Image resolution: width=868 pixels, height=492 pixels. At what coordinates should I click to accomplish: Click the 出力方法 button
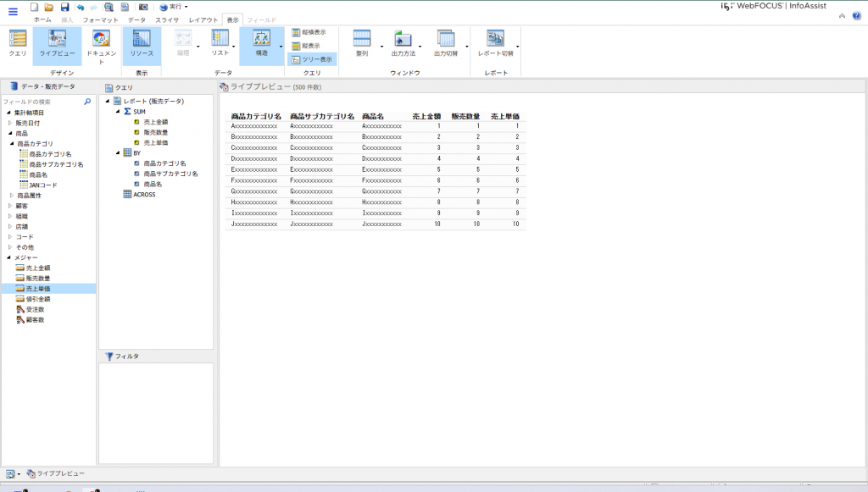(403, 44)
